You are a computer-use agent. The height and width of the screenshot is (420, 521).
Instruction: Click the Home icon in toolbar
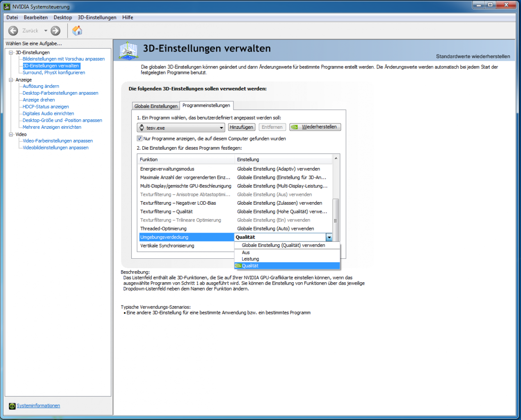(77, 30)
